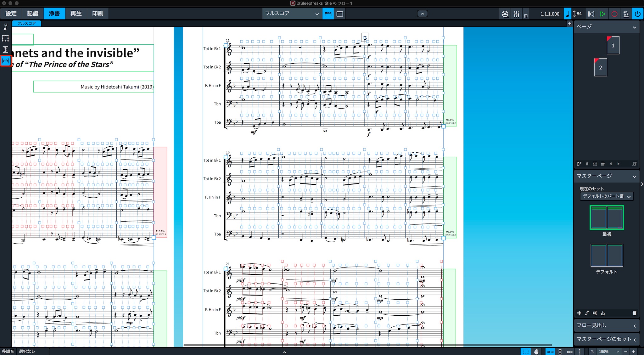Screen dimensions: 644x355
Task: Collapse the toolbar with the center chevron
Action: [423, 14]
